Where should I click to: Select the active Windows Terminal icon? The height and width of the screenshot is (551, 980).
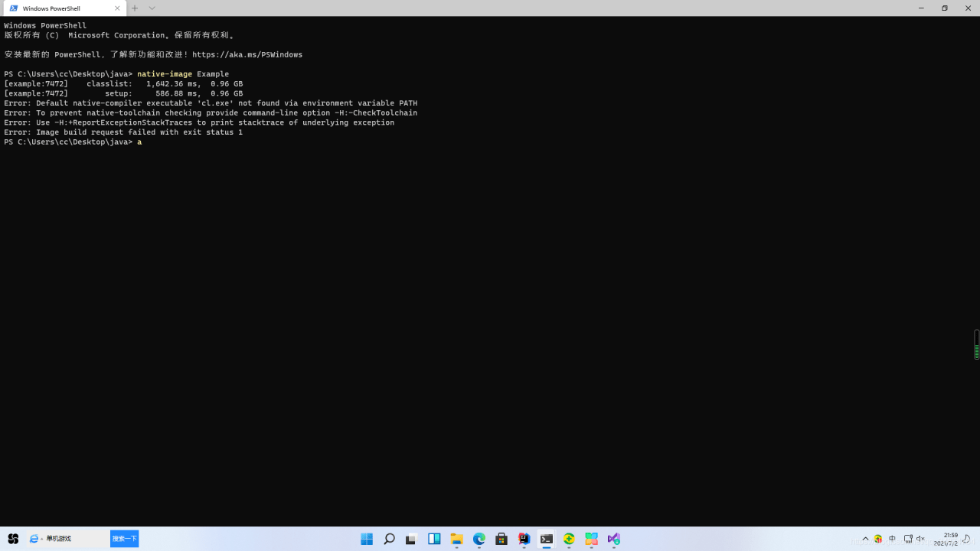546,539
